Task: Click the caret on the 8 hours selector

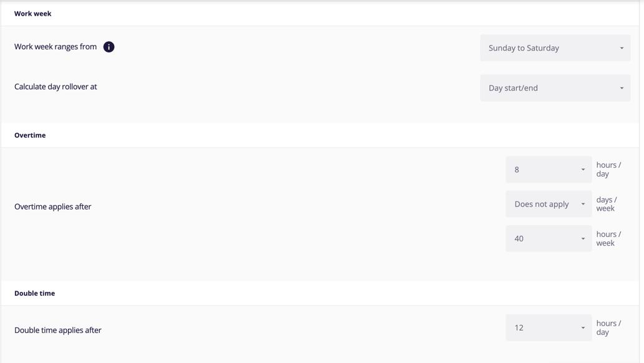Action: pyautogui.click(x=583, y=170)
